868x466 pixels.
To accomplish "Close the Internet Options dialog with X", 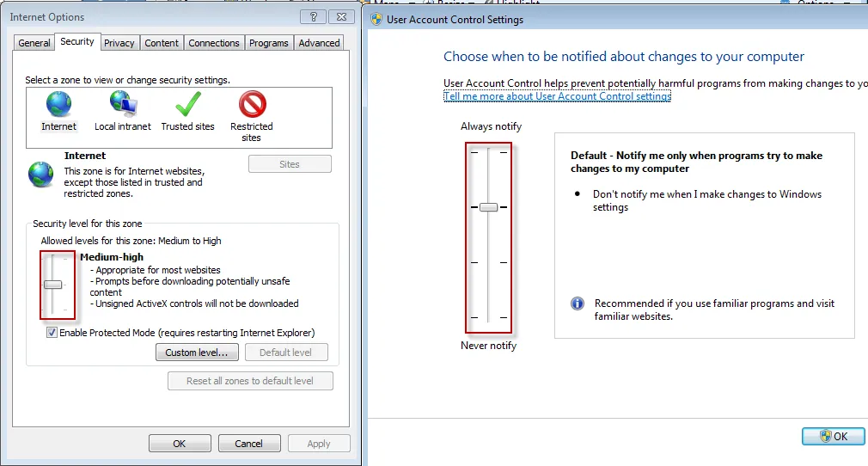I will (341, 16).
